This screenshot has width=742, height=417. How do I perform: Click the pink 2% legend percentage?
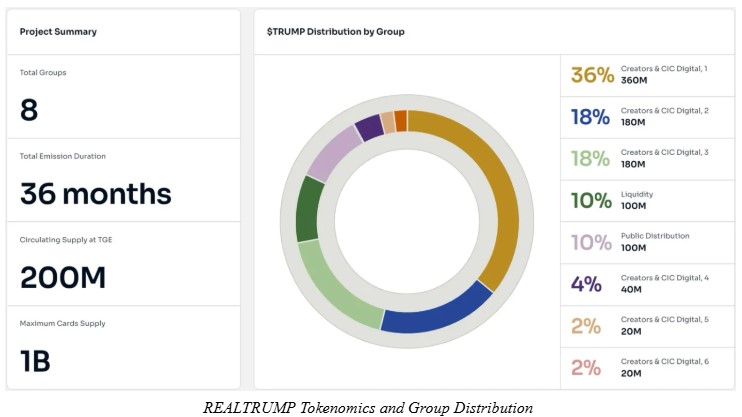[586, 368]
